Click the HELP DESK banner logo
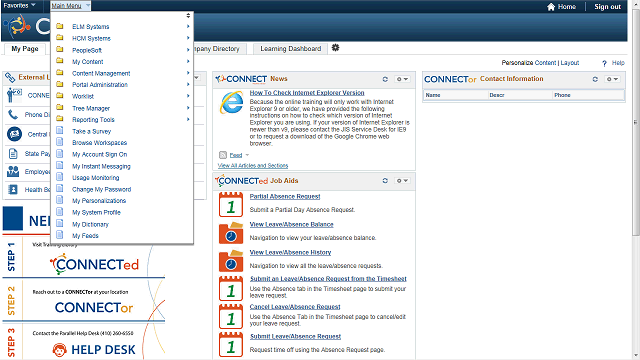Viewport: 640px width, 360px height. [x=94, y=350]
